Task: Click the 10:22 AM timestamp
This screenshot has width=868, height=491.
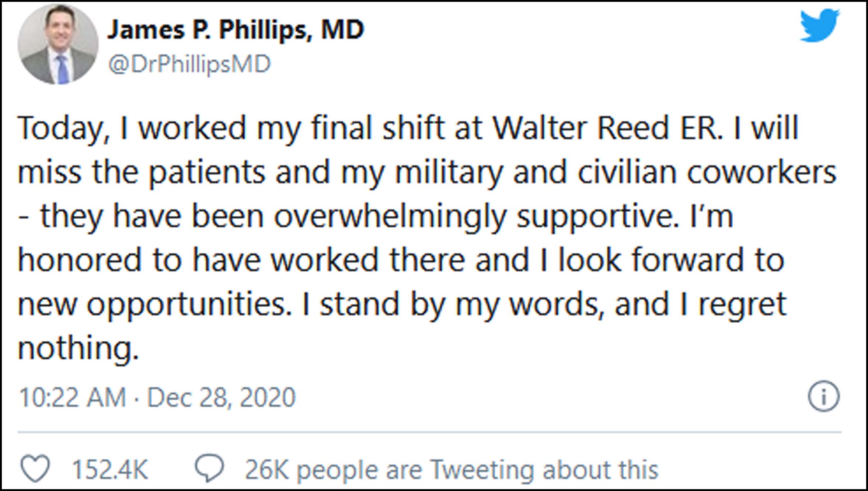Action: coord(73,397)
